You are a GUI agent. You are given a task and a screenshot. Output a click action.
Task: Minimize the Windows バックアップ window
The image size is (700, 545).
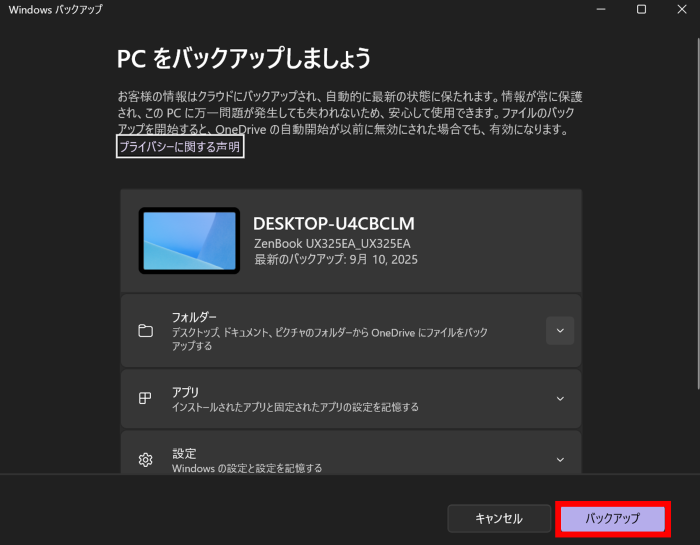pos(600,9)
